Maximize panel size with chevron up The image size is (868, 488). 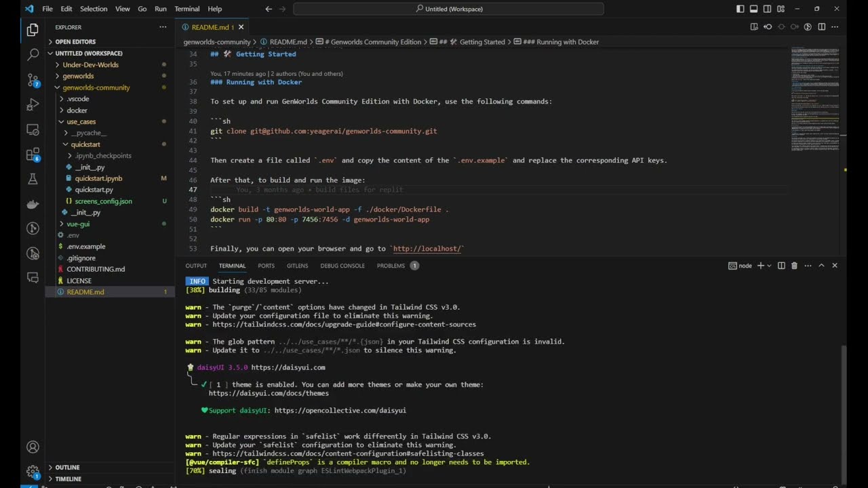click(821, 266)
